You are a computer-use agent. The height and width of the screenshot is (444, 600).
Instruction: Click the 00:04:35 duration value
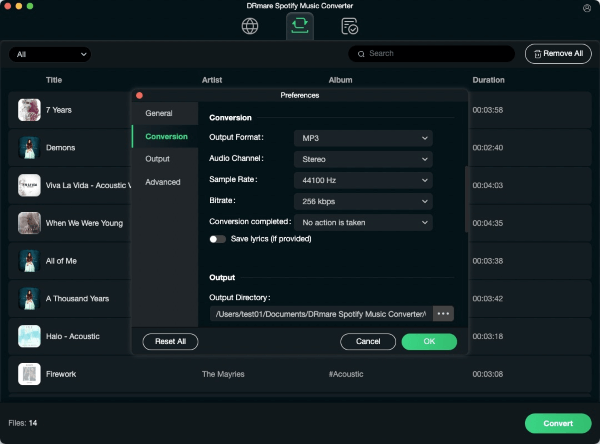pos(488,223)
